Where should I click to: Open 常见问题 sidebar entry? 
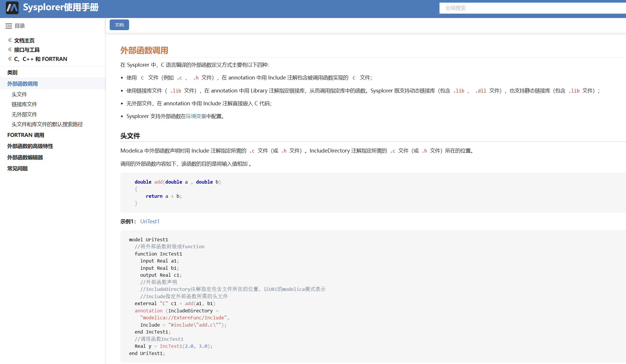[17, 169]
